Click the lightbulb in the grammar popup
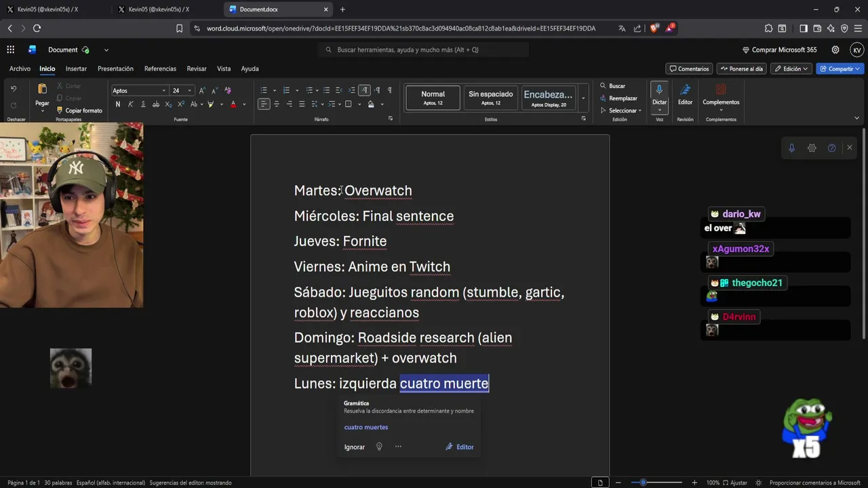The height and width of the screenshot is (488, 868). pos(379,447)
